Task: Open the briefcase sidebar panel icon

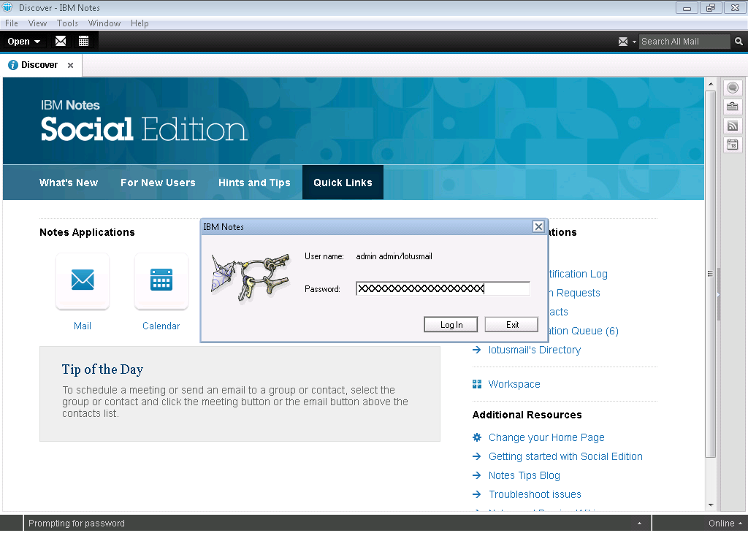Action: (733, 107)
